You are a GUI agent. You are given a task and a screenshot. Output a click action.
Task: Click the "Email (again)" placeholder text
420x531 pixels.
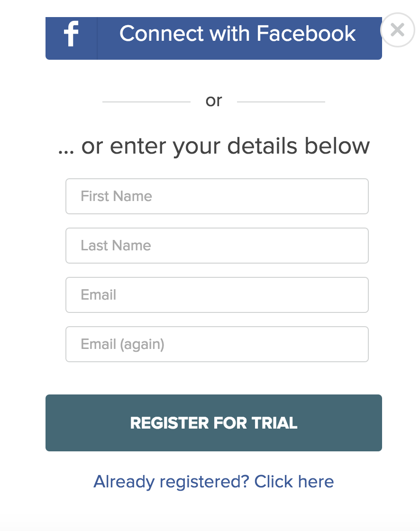tap(123, 344)
